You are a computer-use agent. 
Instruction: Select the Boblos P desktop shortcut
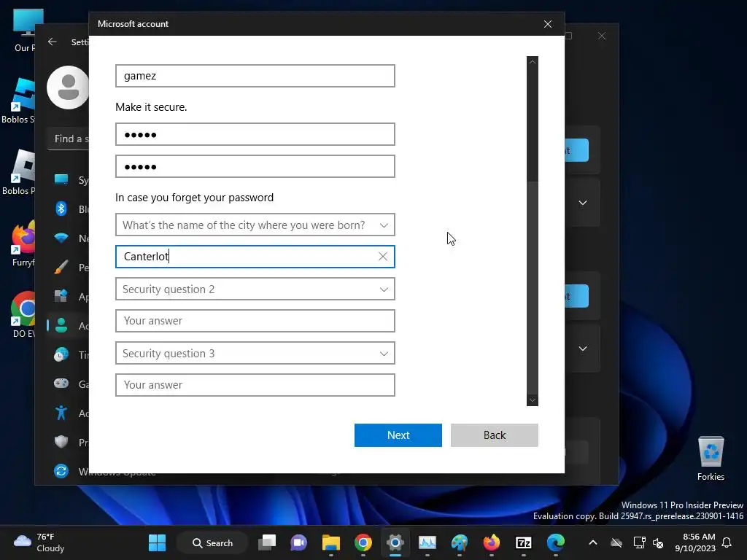click(18, 172)
